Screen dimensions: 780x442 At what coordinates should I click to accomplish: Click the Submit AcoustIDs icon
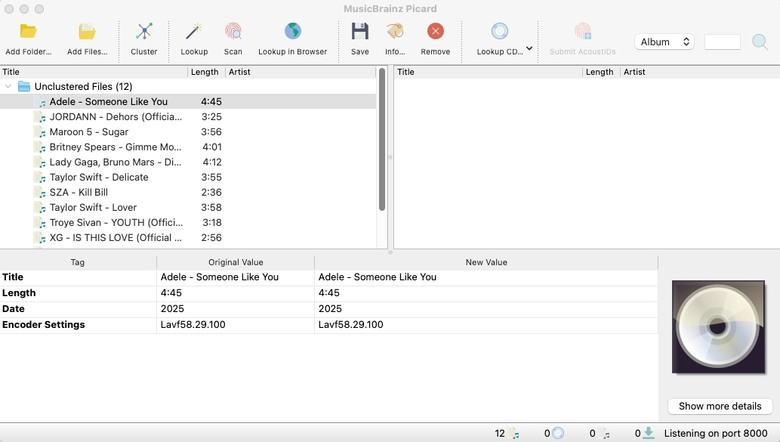(583, 31)
